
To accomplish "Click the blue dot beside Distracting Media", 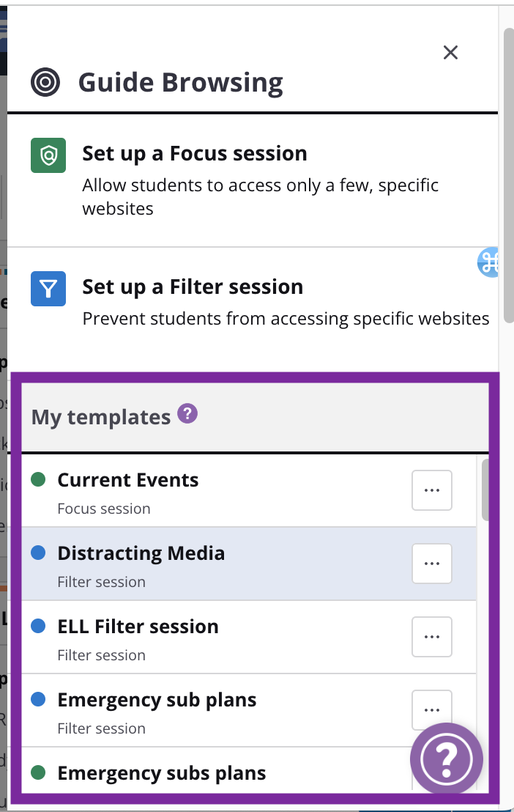I will [38, 553].
